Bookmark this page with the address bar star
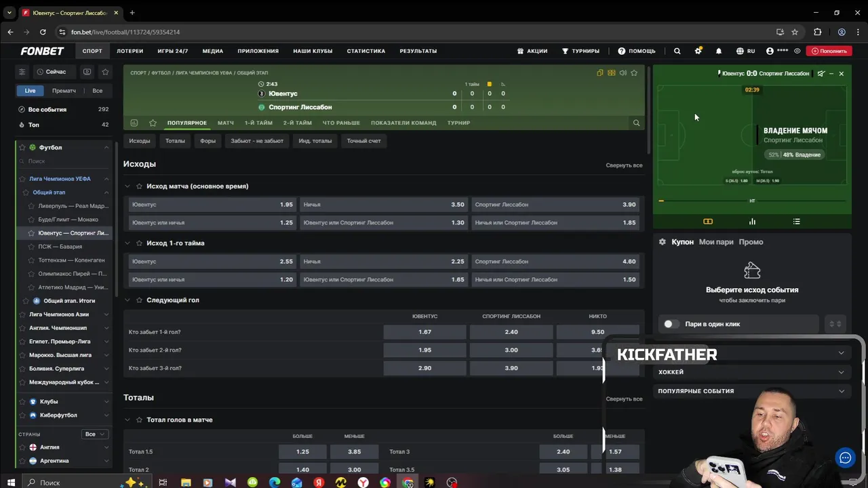 coord(795,32)
